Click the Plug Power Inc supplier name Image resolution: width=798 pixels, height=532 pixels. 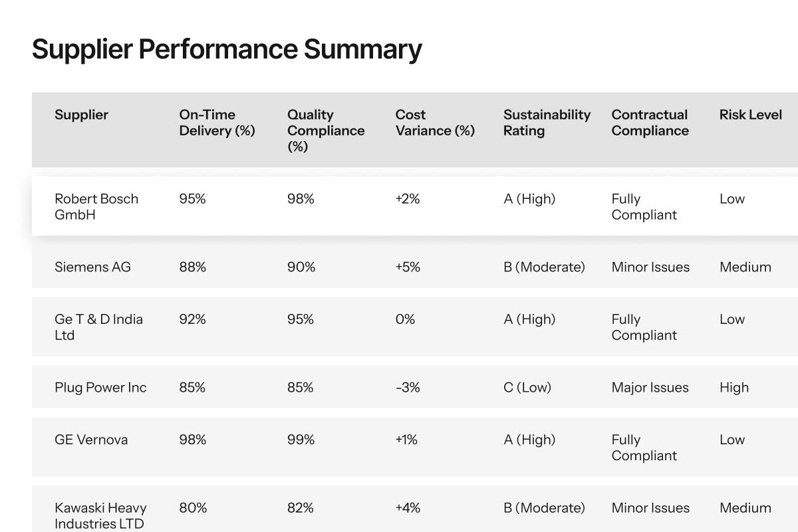pyautogui.click(x=100, y=388)
